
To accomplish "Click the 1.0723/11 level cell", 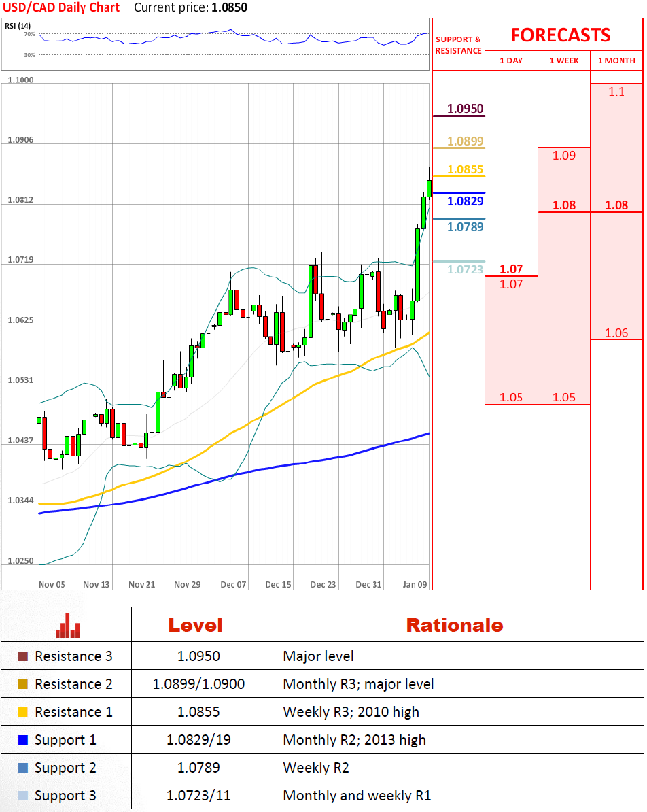I will [x=198, y=796].
